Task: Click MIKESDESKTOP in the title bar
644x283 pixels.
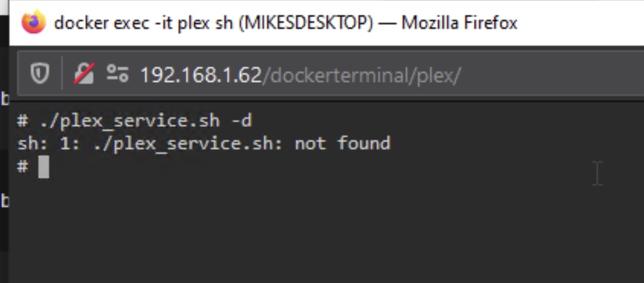Action: [306, 23]
